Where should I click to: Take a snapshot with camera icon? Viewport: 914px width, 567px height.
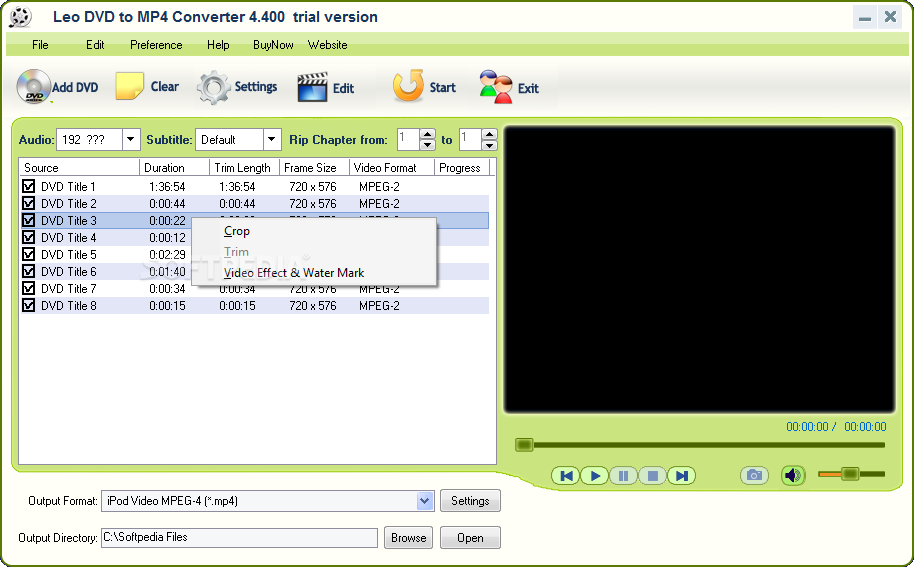pyautogui.click(x=754, y=476)
